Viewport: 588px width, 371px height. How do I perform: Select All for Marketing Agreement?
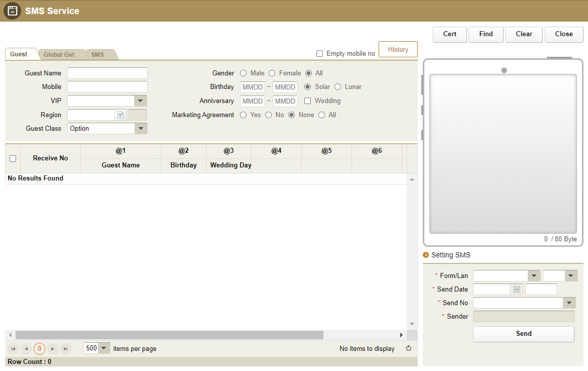pyautogui.click(x=321, y=115)
